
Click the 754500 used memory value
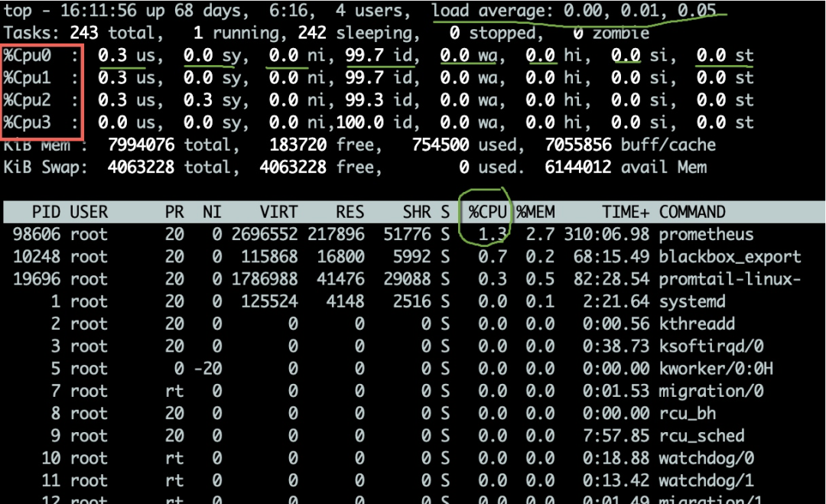coord(441,145)
